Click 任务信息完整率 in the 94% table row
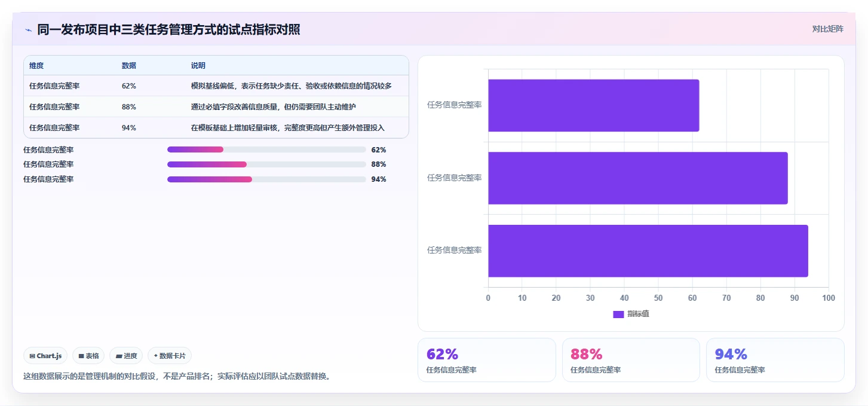Viewport: 868px width, 406px height. (x=54, y=128)
